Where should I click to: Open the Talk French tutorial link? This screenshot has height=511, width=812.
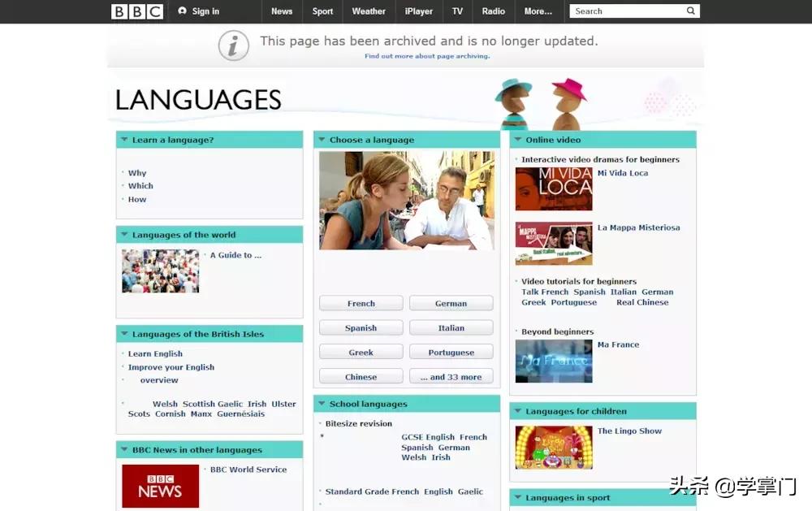[545, 292]
